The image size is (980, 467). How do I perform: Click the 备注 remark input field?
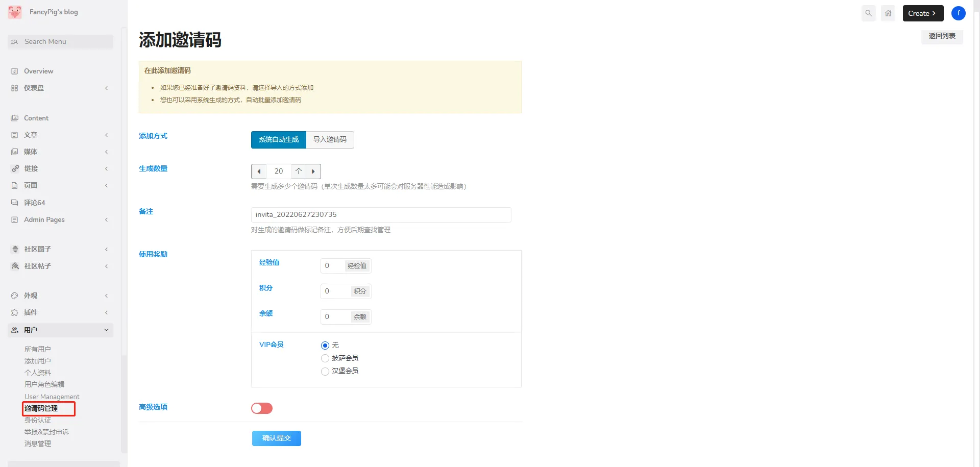pos(381,215)
